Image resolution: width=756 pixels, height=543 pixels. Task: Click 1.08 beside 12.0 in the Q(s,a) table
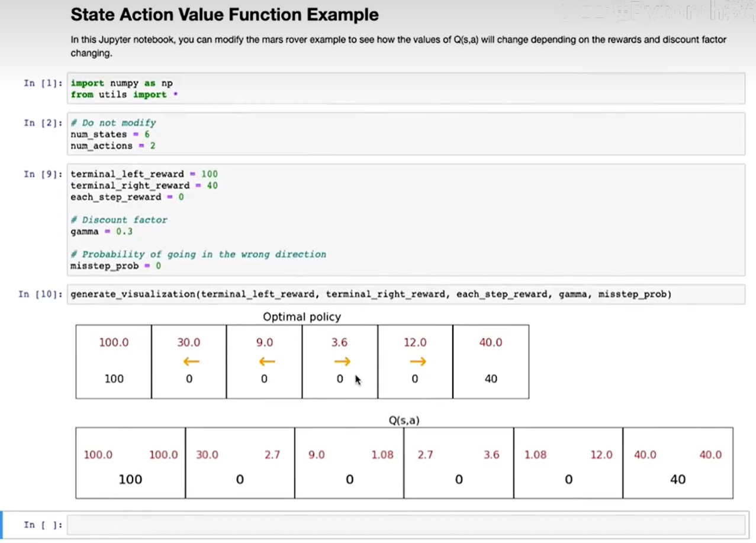tap(536, 455)
